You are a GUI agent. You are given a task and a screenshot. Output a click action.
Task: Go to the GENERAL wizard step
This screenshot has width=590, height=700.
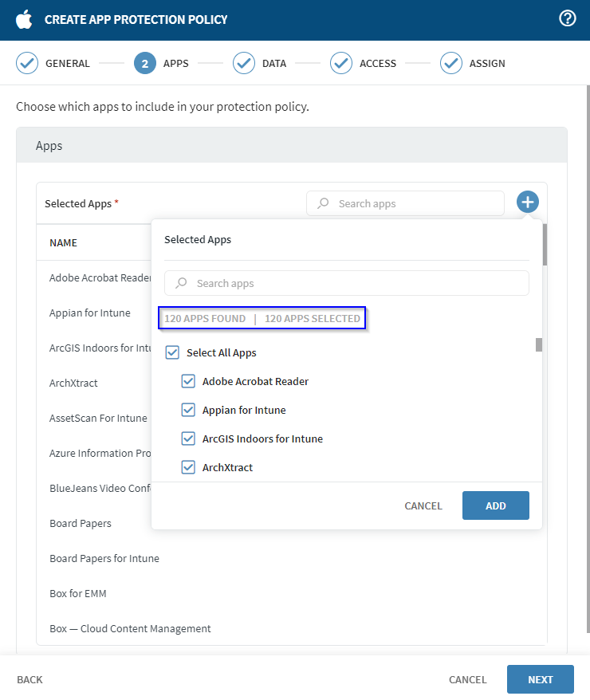[x=67, y=63]
